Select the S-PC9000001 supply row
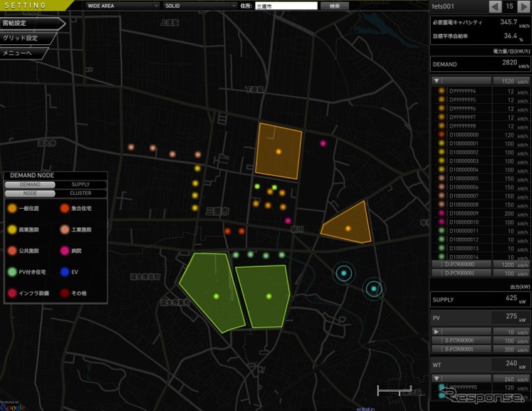 click(x=480, y=349)
